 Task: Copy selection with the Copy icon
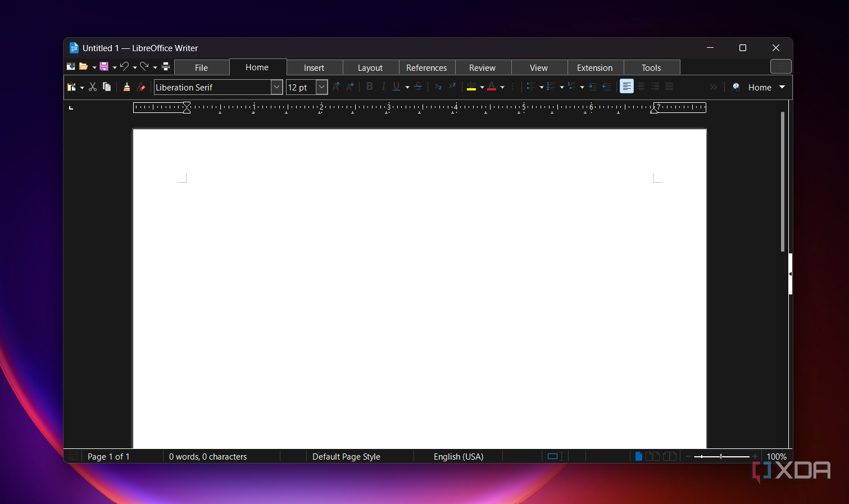(107, 87)
